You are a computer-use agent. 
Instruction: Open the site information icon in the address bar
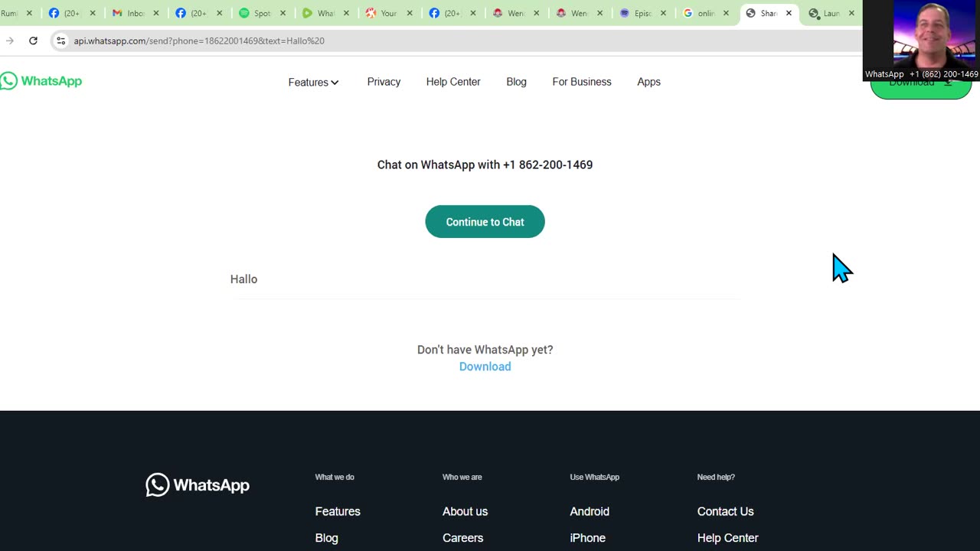[61, 41]
